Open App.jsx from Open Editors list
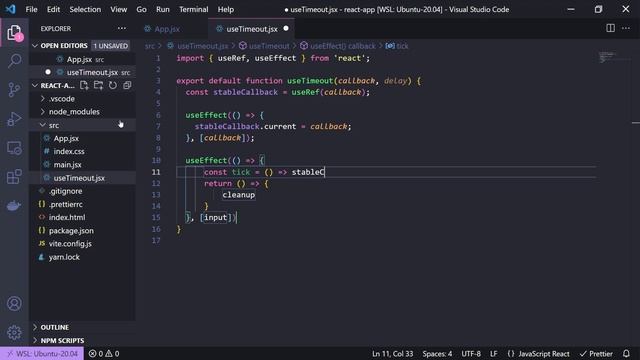 pos(79,59)
